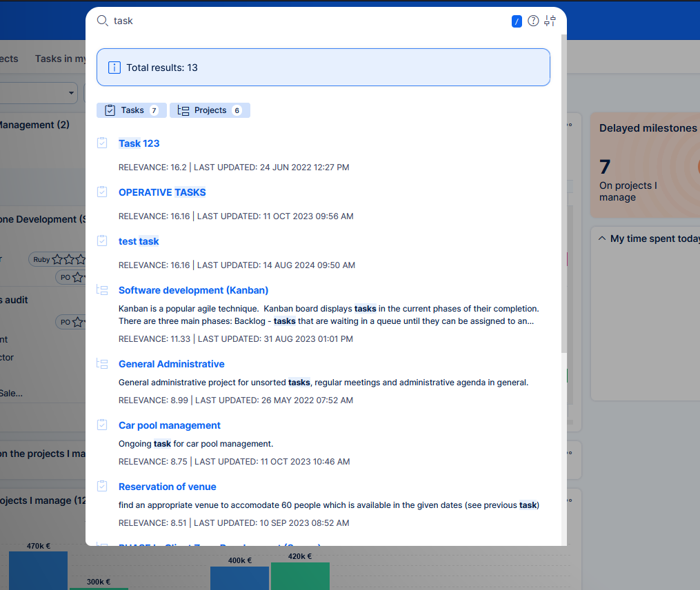The width and height of the screenshot is (700, 590).
Task: Click the blue slash shortcut icon
Action: [517, 21]
